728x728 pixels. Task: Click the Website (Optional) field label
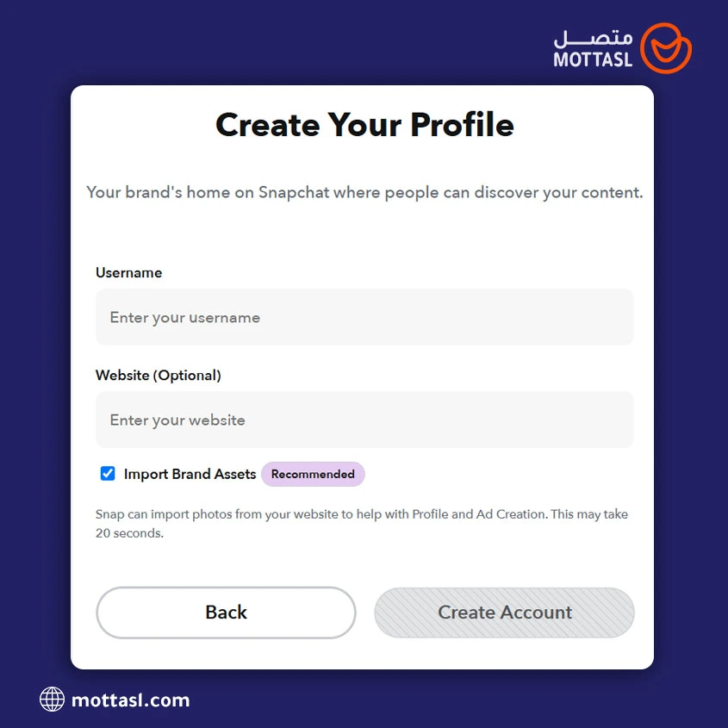159,376
